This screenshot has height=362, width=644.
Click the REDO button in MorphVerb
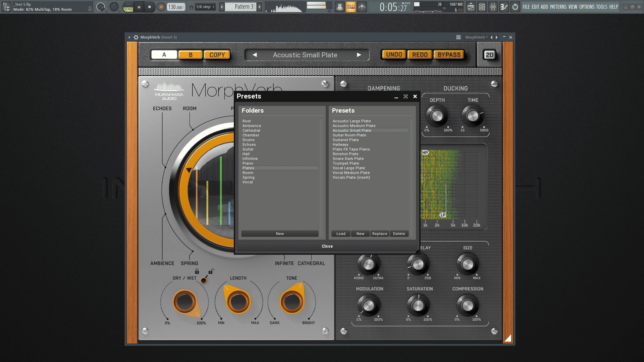coord(420,55)
